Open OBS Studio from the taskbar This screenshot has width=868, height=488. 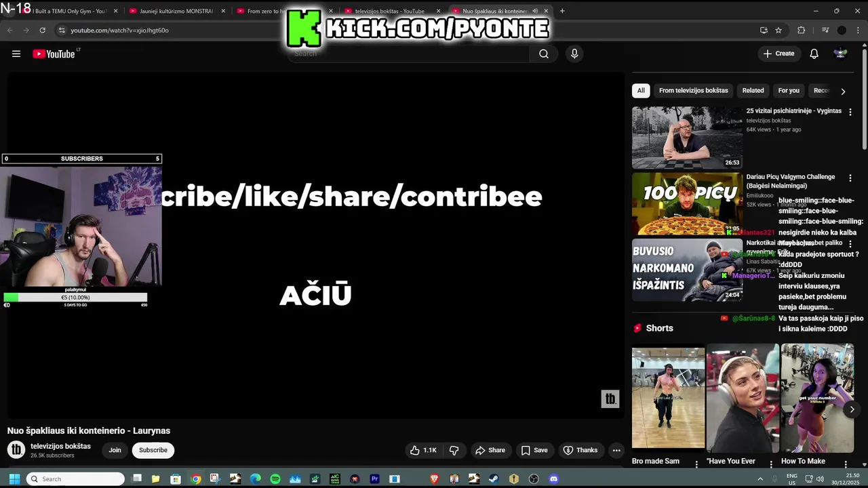(x=534, y=479)
